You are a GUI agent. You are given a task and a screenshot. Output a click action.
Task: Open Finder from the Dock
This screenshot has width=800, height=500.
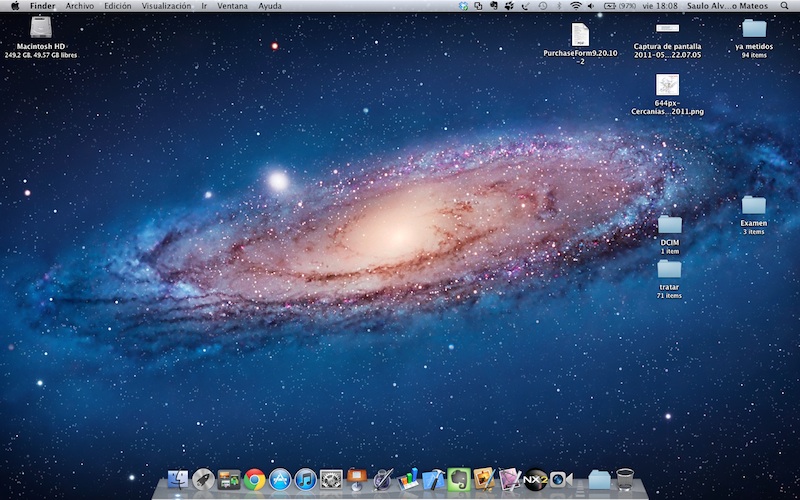pyautogui.click(x=178, y=480)
